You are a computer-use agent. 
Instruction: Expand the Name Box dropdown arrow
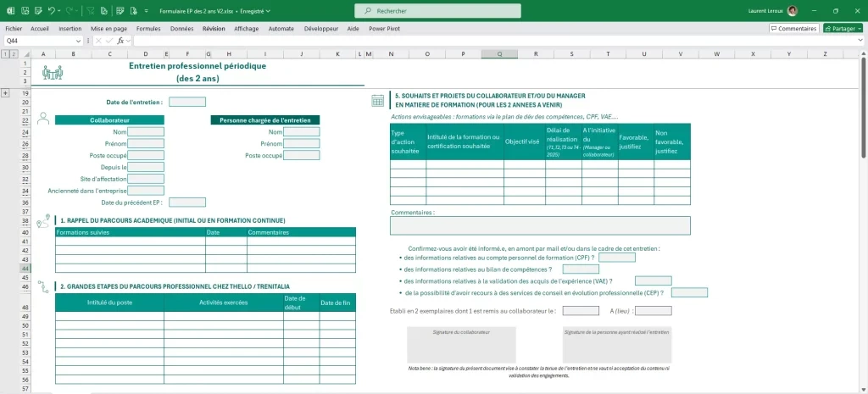click(79, 41)
